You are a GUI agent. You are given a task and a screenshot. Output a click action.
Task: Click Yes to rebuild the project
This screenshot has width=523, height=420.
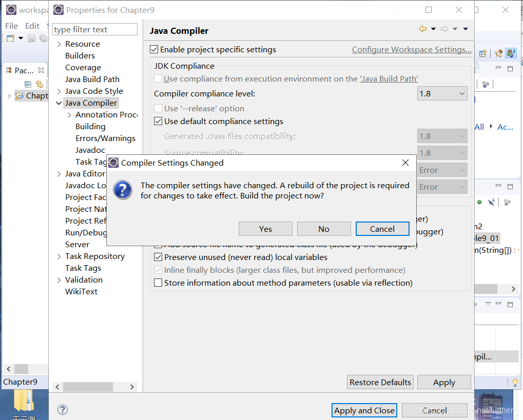265,229
